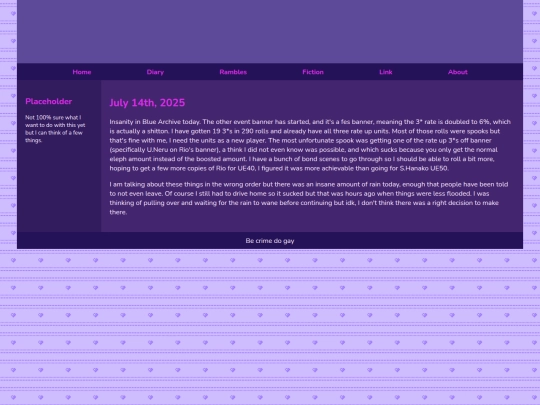Visit the About page
Viewport: 540px width, 405px height.
coord(458,72)
